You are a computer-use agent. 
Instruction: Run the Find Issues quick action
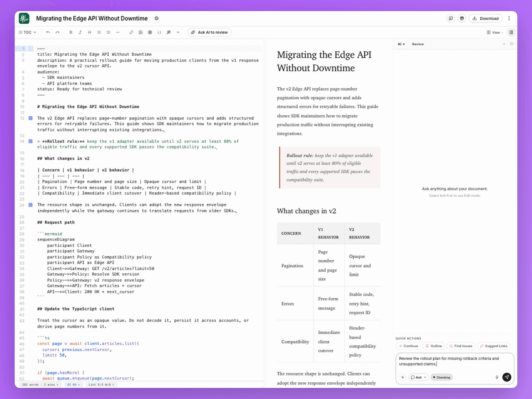(461, 346)
